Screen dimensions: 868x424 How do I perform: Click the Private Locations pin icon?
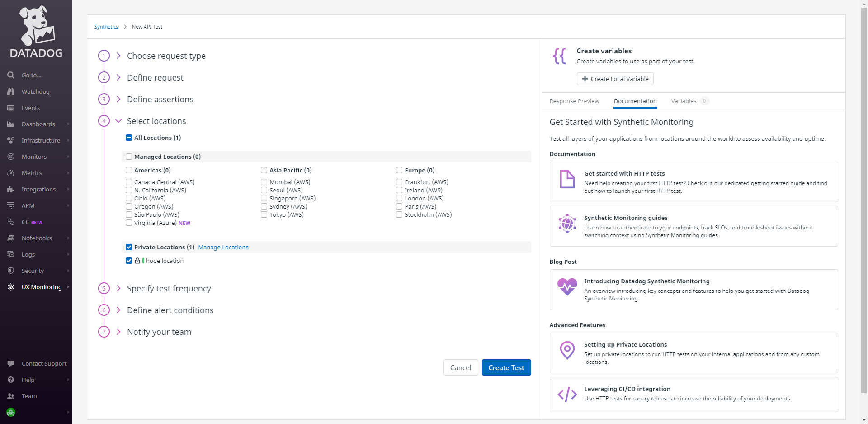pyautogui.click(x=567, y=350)
